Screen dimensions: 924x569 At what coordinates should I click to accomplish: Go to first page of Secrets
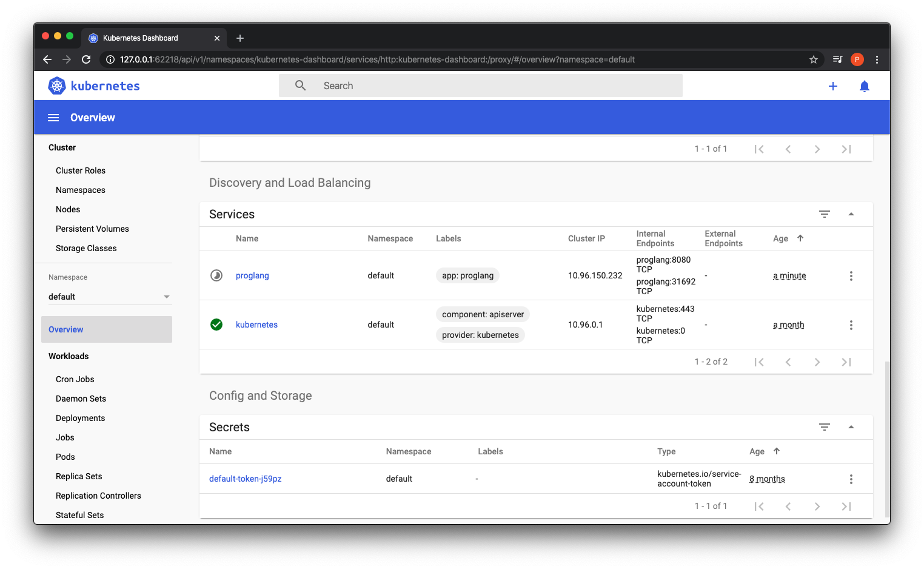click(759, 507)
